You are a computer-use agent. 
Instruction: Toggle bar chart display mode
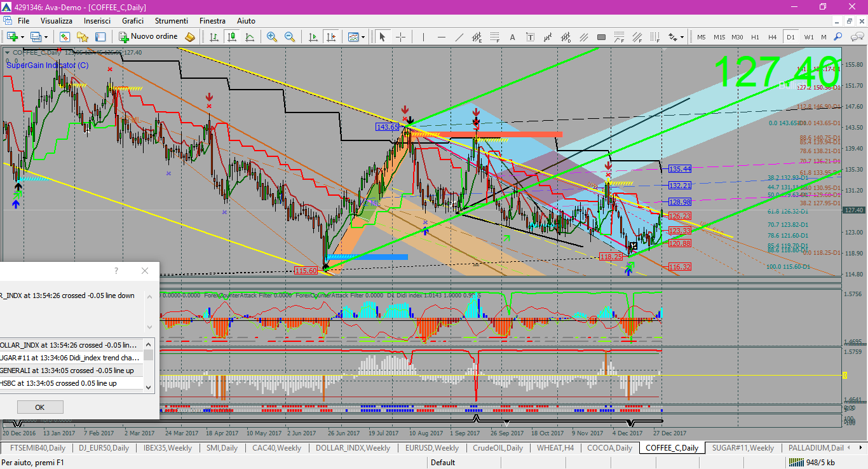click(214, 37)
